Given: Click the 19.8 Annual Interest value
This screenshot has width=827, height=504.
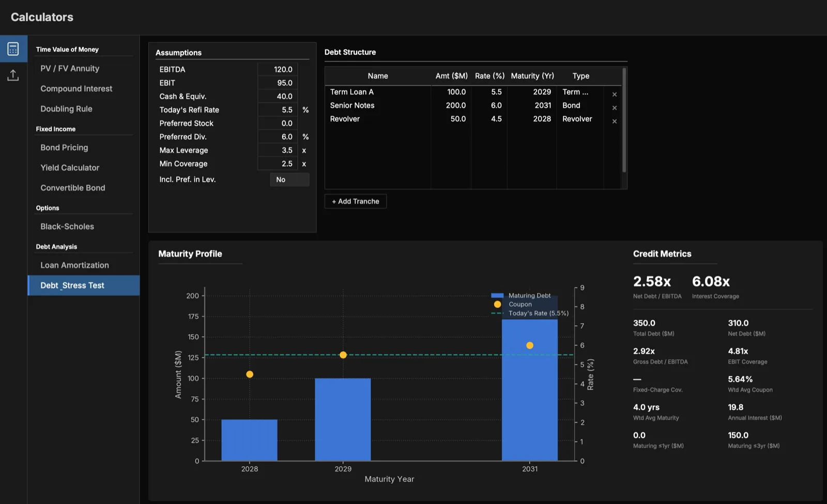Looking at the screenshot, I should coord(736,407).
